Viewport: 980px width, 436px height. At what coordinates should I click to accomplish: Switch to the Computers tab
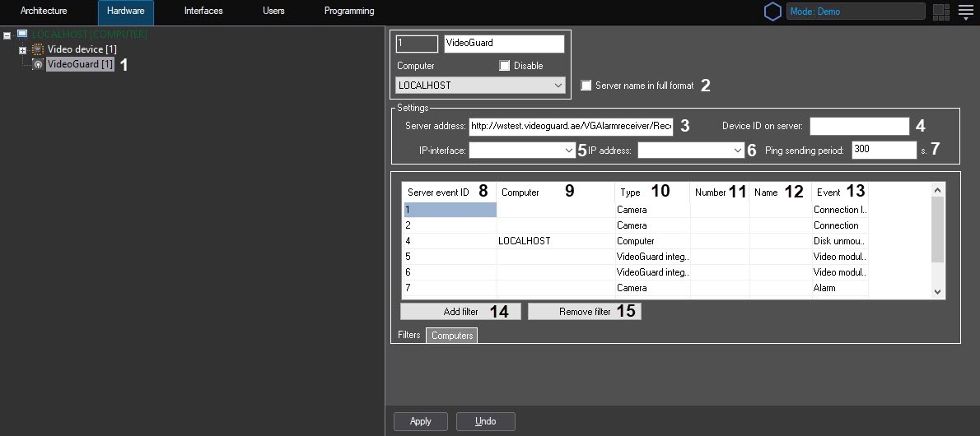452,336
